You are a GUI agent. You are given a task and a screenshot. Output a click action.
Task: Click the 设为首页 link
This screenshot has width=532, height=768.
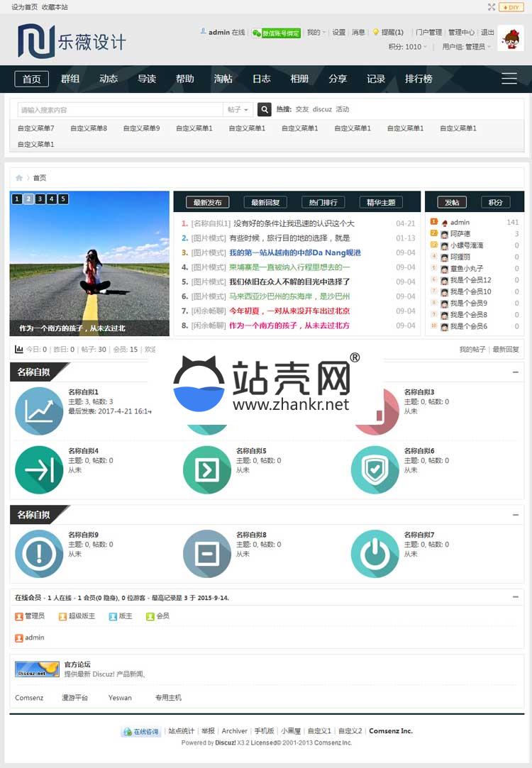[25, 7]
